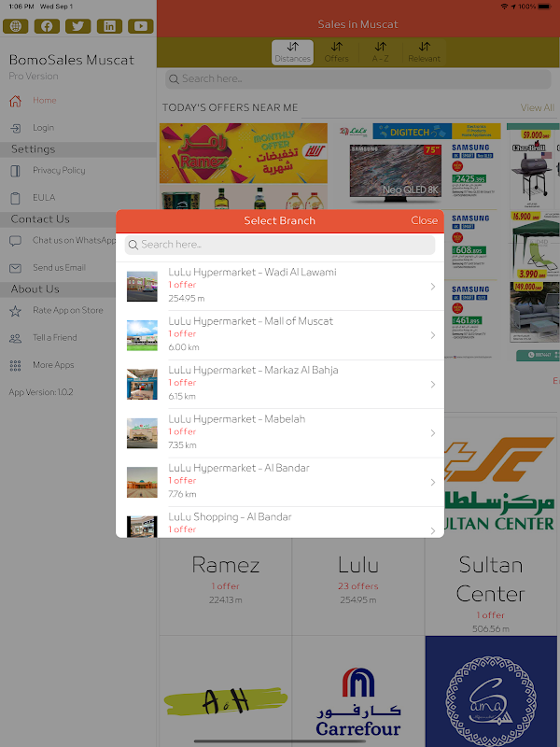Viewport: 560px width, 747px height.
Task: Click the WhatsApp chat bubble icon
Action: tap(15, 241)
